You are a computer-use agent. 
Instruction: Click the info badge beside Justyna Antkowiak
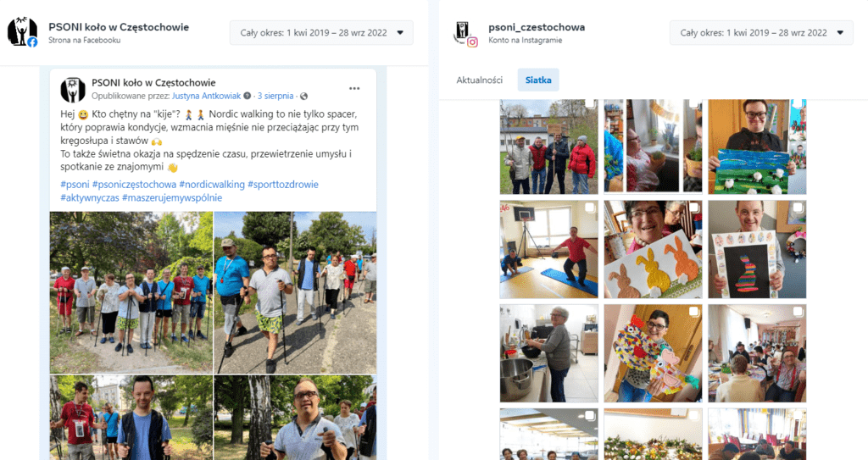(x=248, y=96)
